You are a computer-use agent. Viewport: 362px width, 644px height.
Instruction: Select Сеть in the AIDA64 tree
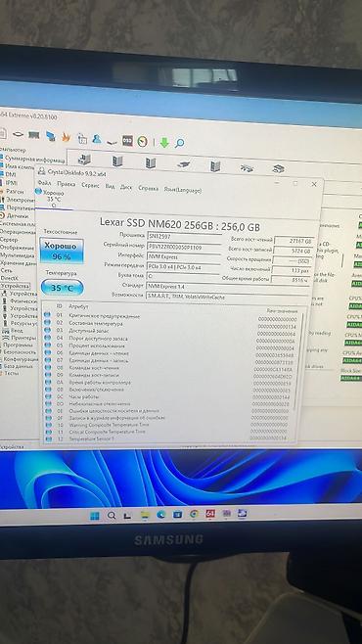pyautogui.click(x=7, y=271)
